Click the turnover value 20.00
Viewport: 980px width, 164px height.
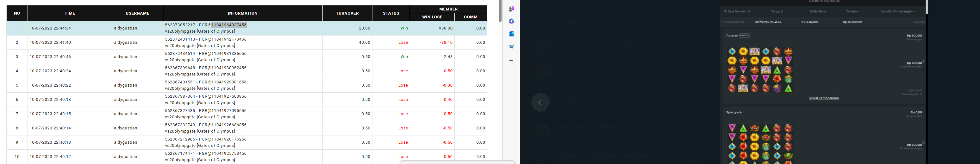pyautogui.click(x=365, y=28)
